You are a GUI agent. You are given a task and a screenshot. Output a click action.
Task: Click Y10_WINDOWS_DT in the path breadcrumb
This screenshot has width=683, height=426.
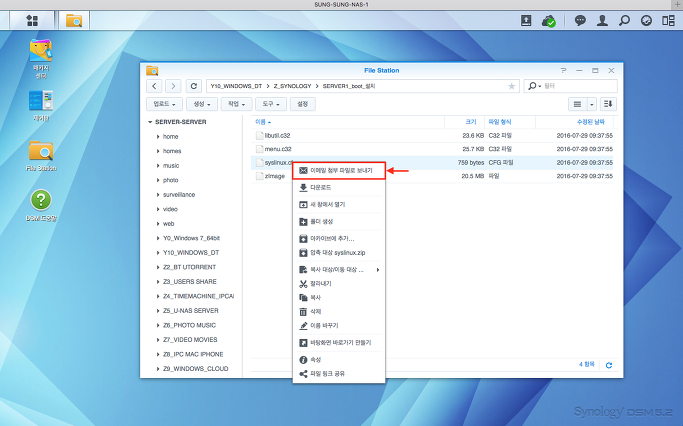tap(236, 86)
